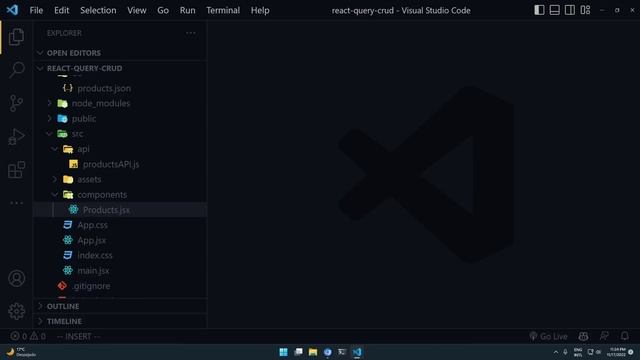Click ENG language indicator in tray
This screenshot has width=640, height=360.
[578, 352]
